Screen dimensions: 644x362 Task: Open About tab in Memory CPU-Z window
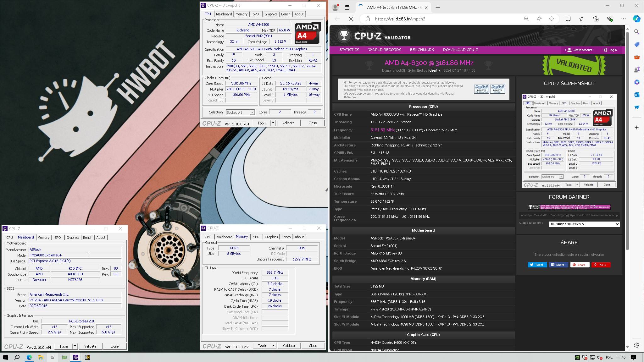tap(299, 237)
